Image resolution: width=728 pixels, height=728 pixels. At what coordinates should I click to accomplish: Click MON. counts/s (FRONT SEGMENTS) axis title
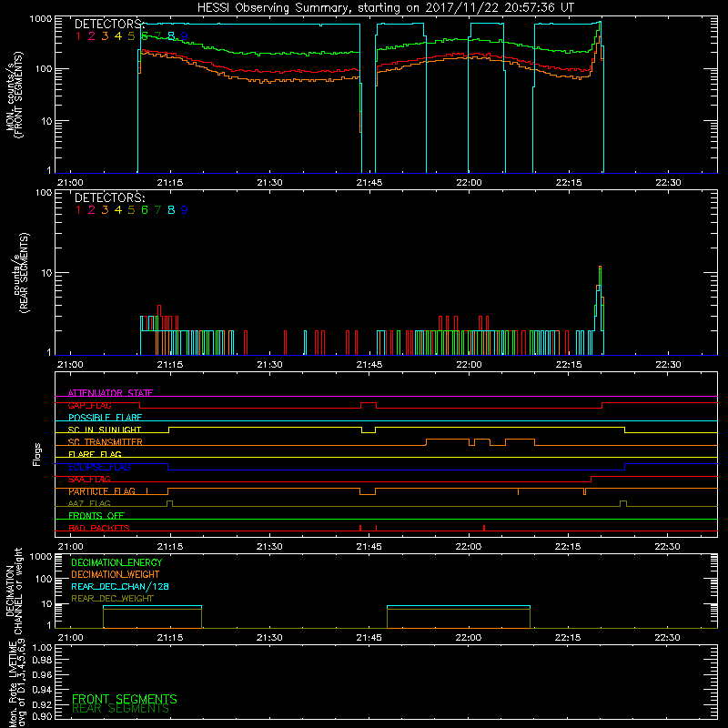(x=15, y=96)
